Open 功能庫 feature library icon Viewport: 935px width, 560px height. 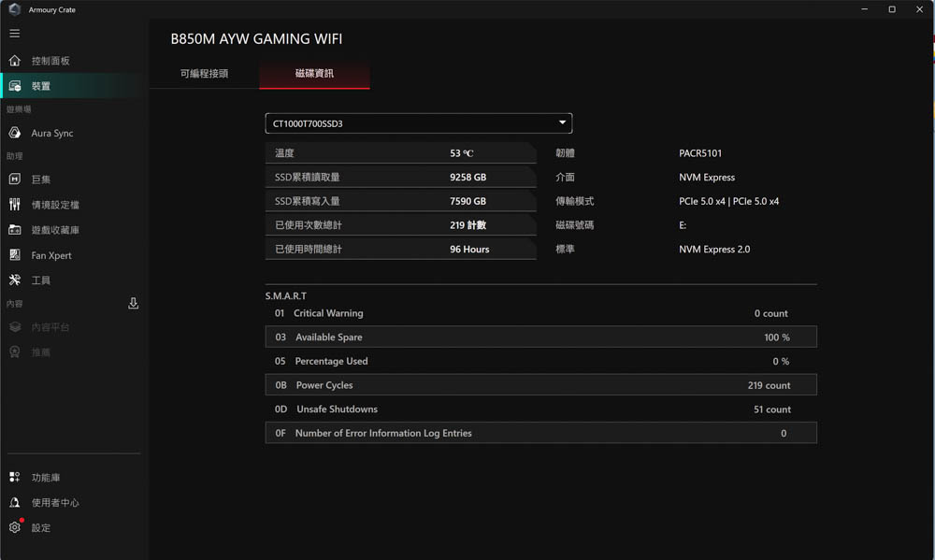click(x=15, y=478)
